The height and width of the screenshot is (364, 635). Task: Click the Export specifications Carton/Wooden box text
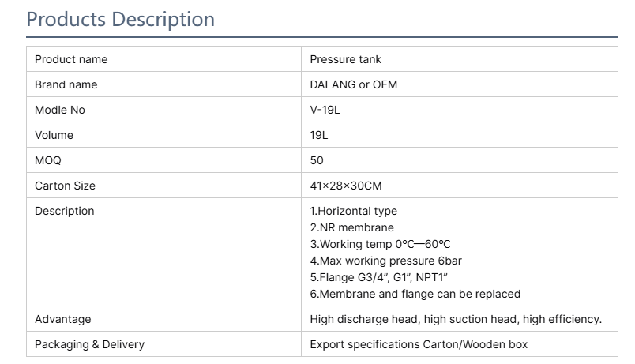pos(419,344)
